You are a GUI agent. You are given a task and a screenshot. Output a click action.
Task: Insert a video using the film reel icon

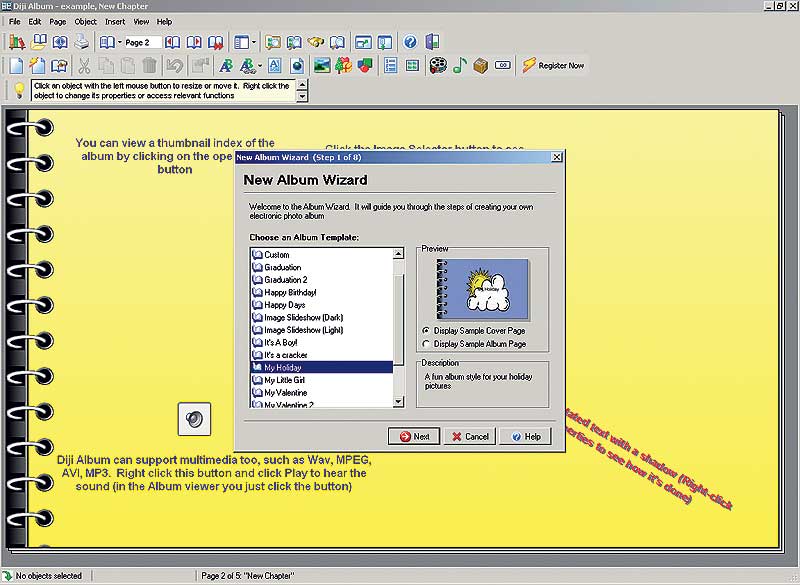tap(438, 65)
